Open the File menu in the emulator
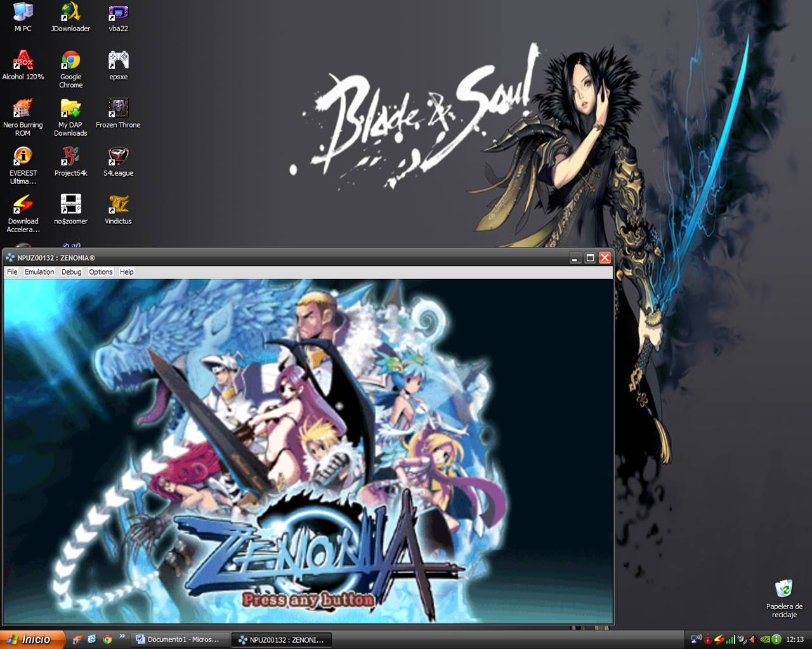812x649 pixels. tap(12, 272)
